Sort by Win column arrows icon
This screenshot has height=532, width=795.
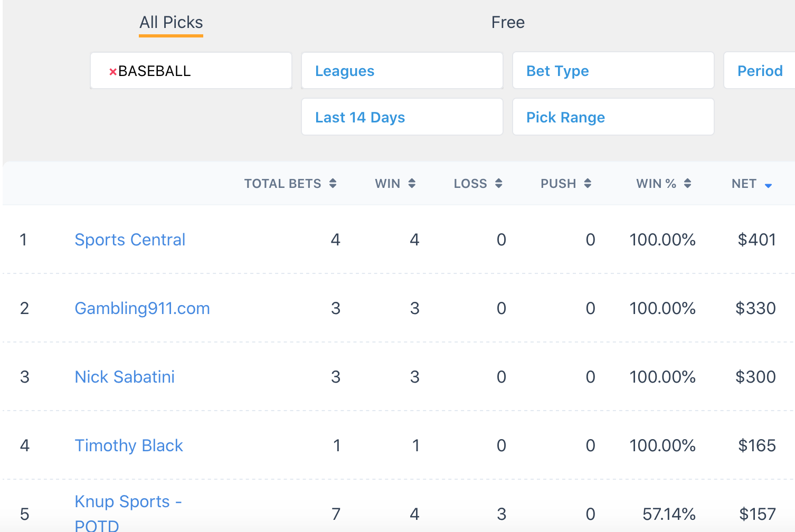412,184
